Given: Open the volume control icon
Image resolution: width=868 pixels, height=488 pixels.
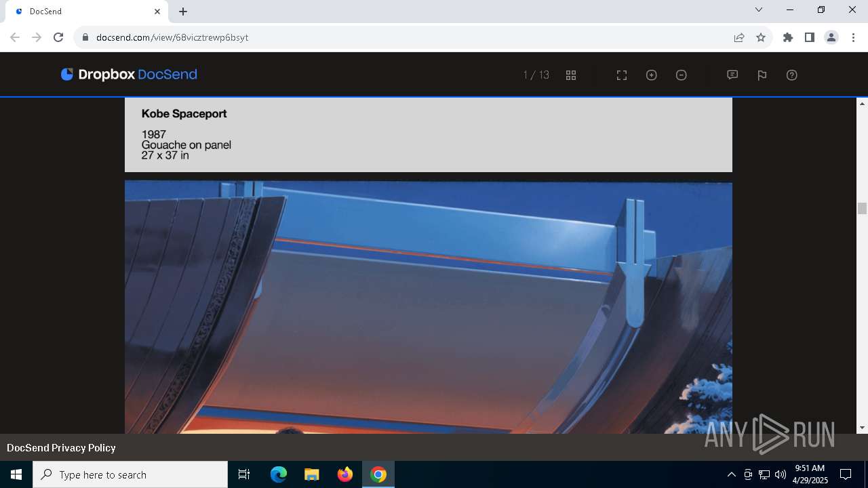Looking at the screenshot, I should pyautogui.click(x=781, y=474).
